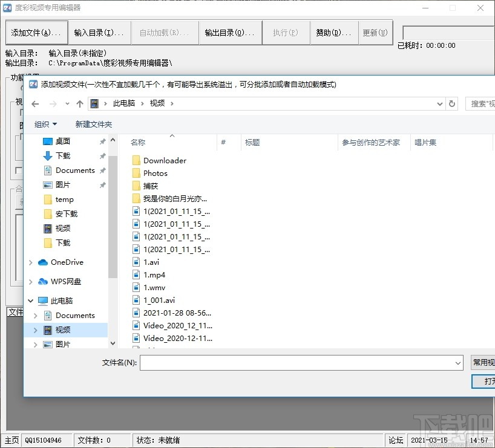Open the file name combo box dropdown arrow

[458, 363]
